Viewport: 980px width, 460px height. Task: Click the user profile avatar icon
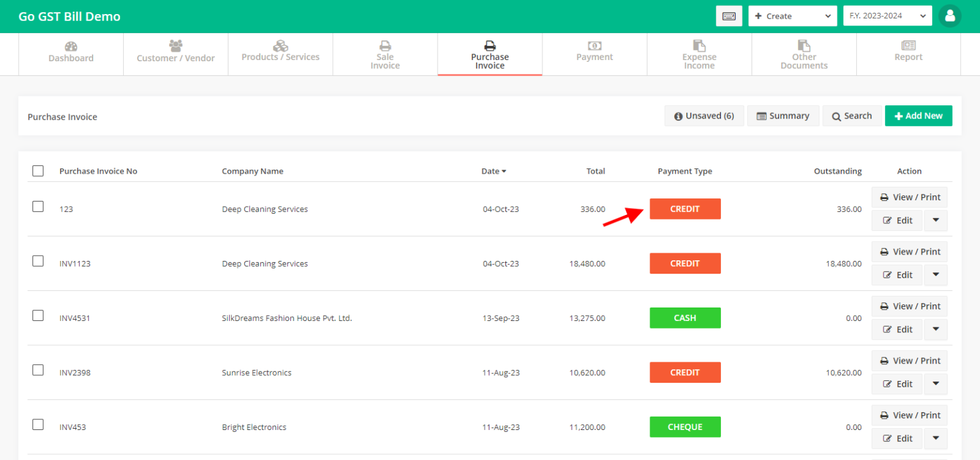coord(950,15)
